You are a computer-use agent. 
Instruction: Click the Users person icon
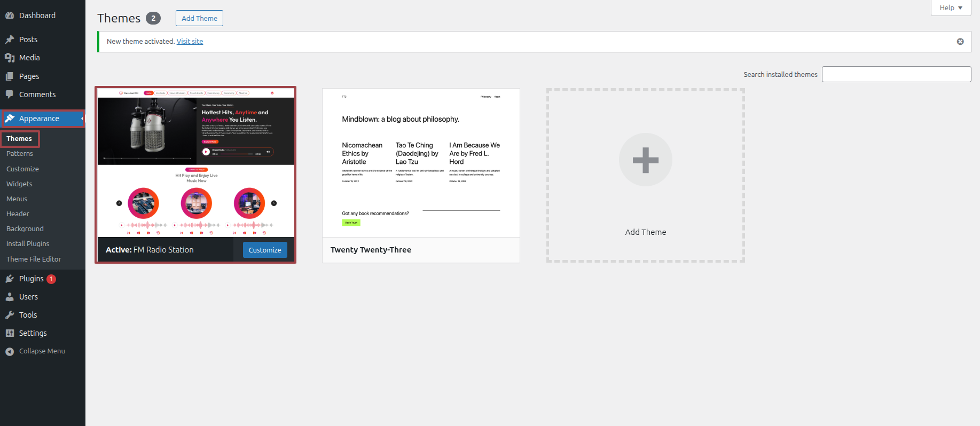pyautogui.click(x=10, y=297)
